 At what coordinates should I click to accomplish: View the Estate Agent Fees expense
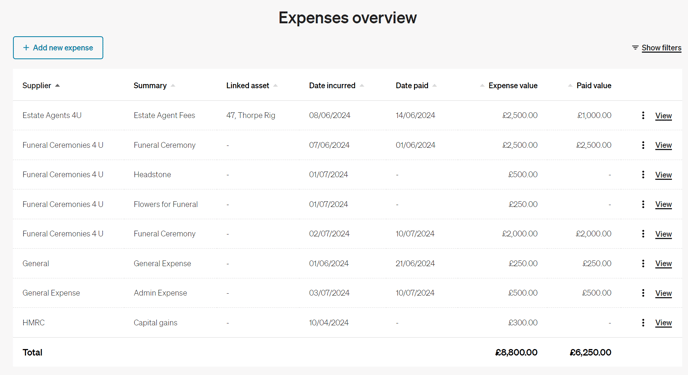pyautogui.click(x=663, y=115)
